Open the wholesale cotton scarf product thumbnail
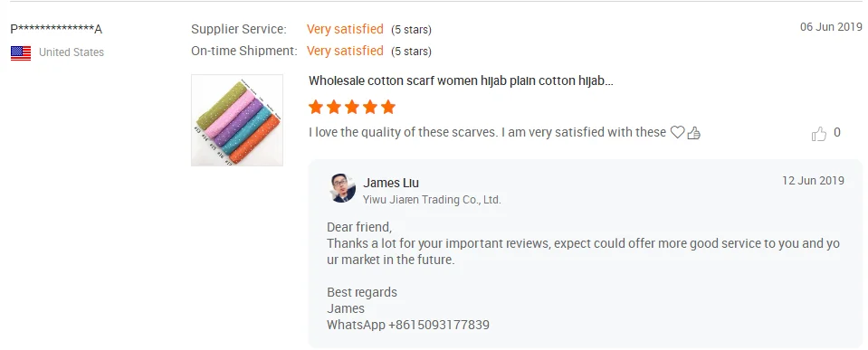 click(x=237, y=120)
